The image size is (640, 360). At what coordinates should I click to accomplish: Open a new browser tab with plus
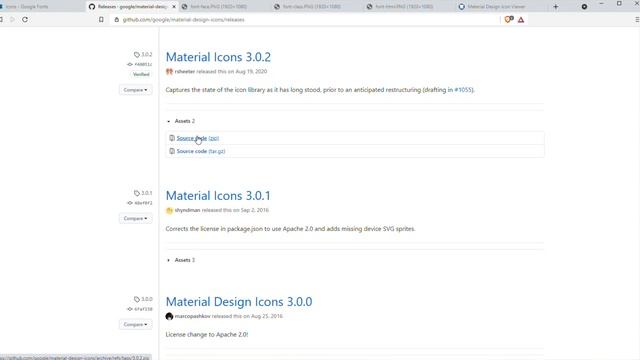coord(556,7)
